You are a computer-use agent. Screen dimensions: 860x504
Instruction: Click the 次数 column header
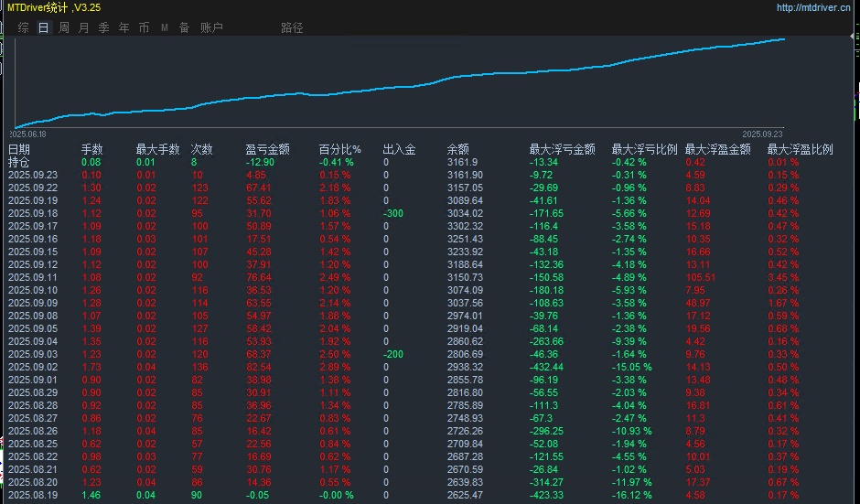[x=201, y=149]
